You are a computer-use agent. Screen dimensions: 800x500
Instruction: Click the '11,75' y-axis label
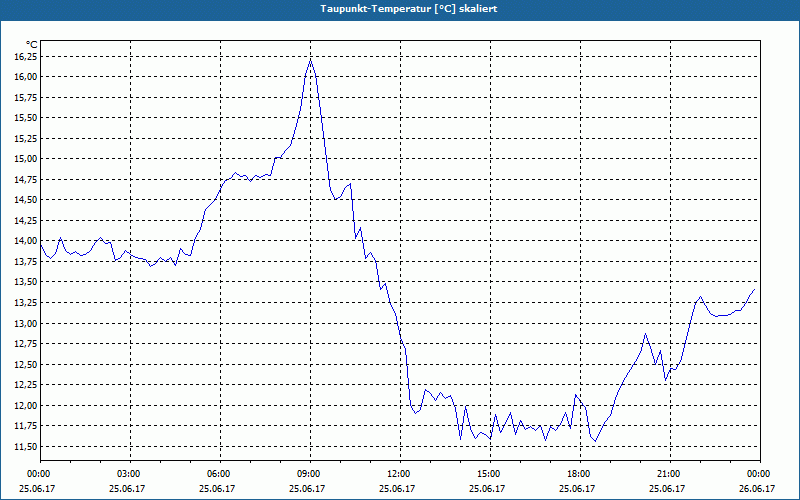26,426
